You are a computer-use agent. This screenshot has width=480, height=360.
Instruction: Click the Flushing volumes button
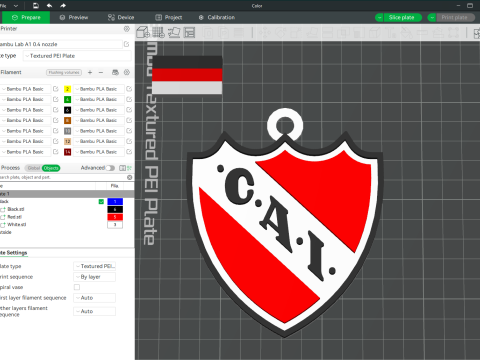tap(64, 72)
